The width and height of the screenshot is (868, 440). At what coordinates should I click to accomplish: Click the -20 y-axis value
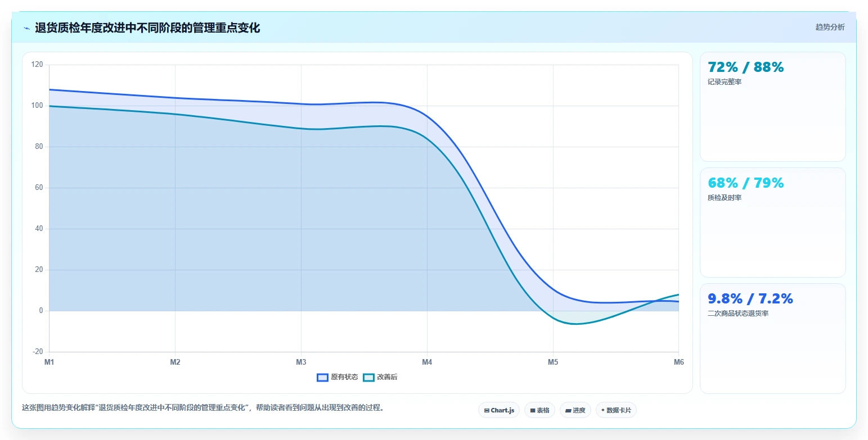pos(38,352)
